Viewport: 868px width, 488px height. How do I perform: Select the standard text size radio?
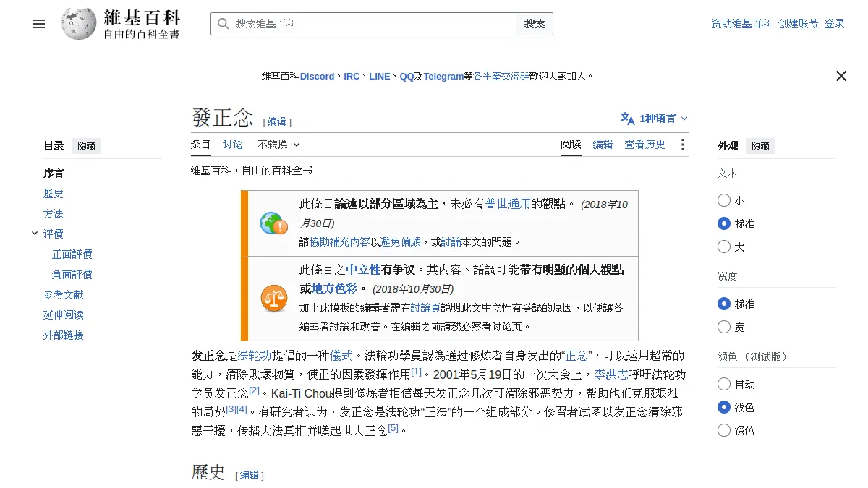point(724,223)
